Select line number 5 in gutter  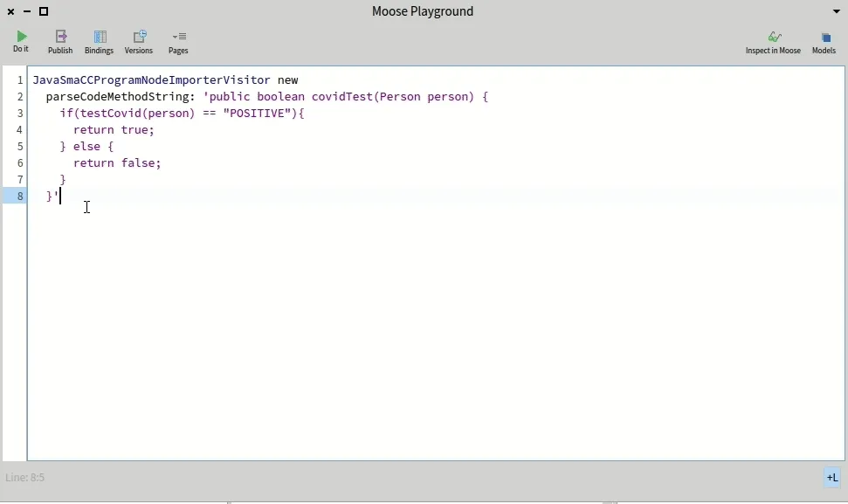pos(20,147)
